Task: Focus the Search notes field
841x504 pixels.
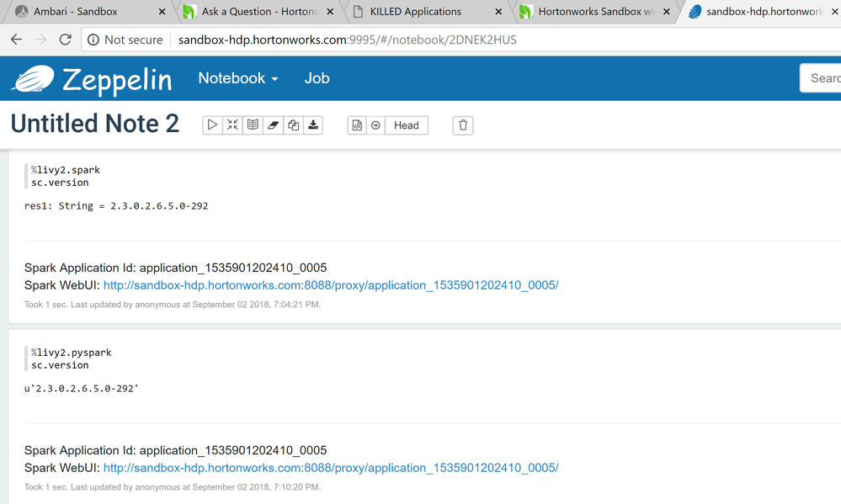Action: click(x=821, y=78)
